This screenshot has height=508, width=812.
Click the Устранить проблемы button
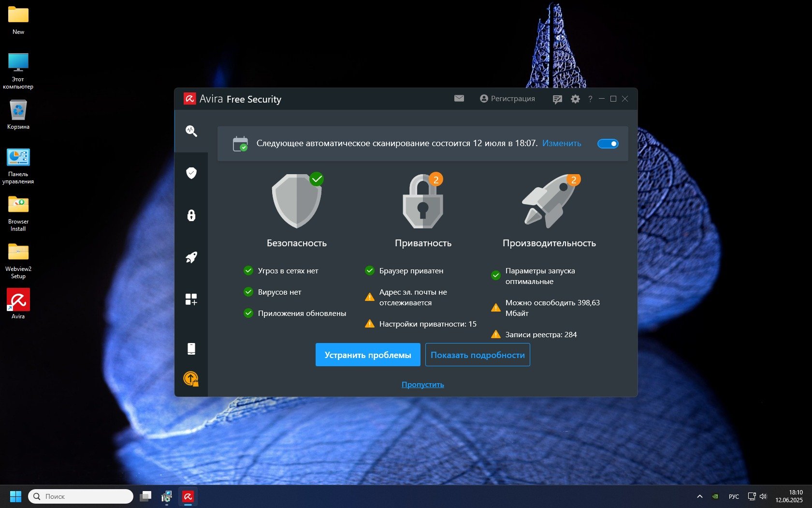point(367,355)
